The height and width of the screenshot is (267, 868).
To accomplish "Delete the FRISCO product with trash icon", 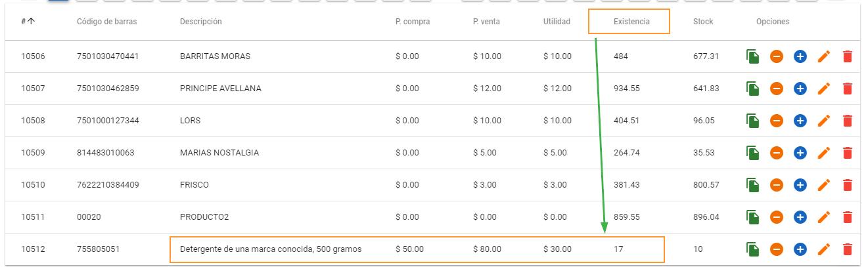I will point(848,185).
